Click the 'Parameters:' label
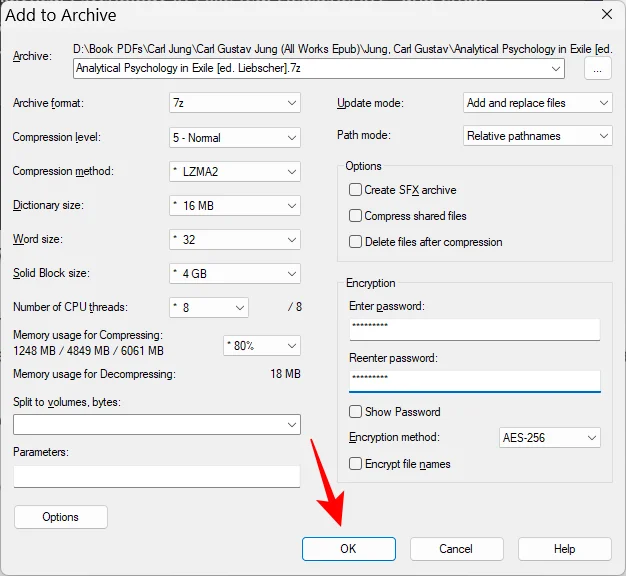Image resolution: width=626 pixels, height=576 pixels. coord(41,452)
